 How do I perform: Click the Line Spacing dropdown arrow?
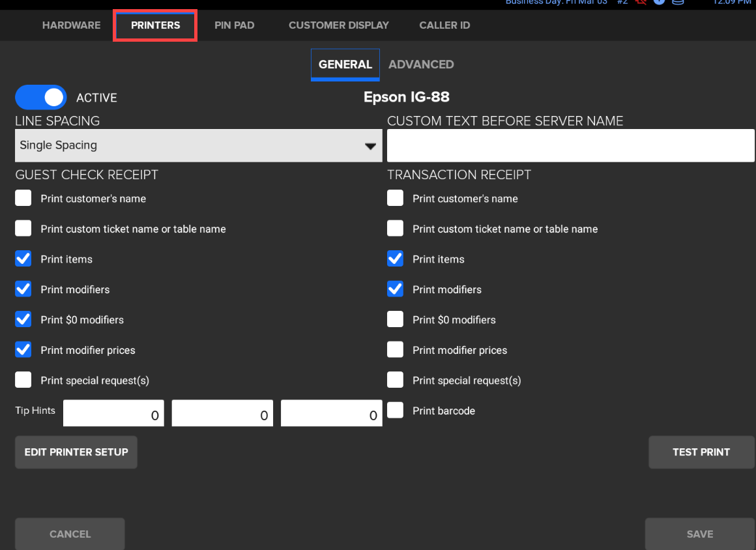(371, 146)
